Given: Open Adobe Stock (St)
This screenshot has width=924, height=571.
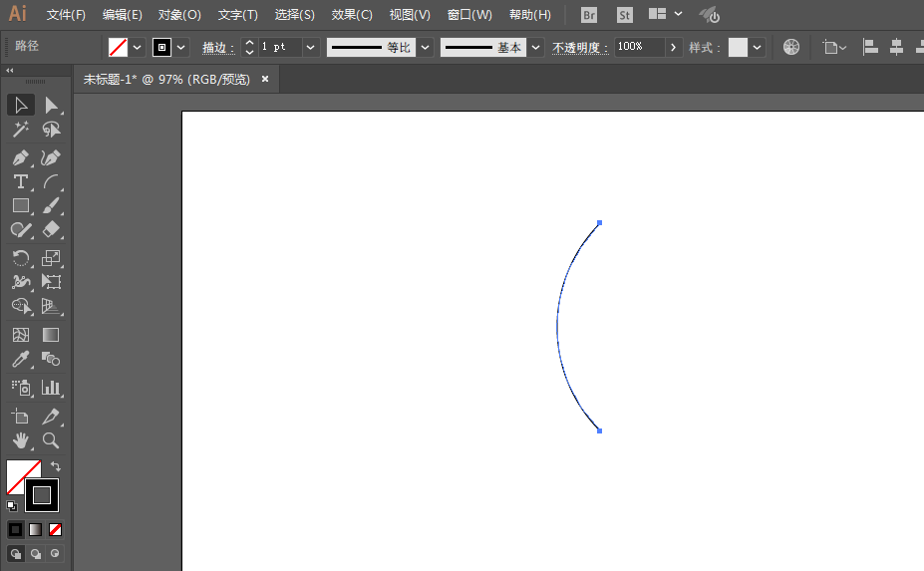Looking at the screenshot, I should [625, 15].
